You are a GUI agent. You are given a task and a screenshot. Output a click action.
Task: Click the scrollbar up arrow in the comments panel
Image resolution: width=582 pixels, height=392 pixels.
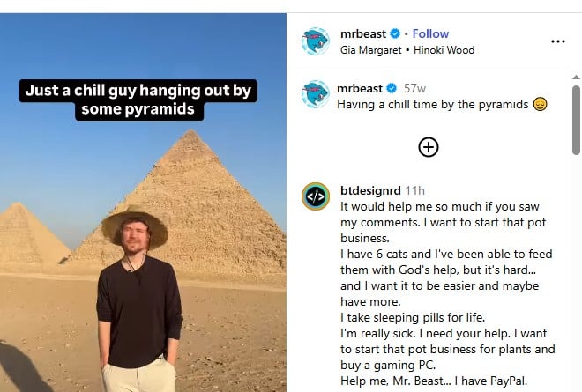tap(576, 78)
